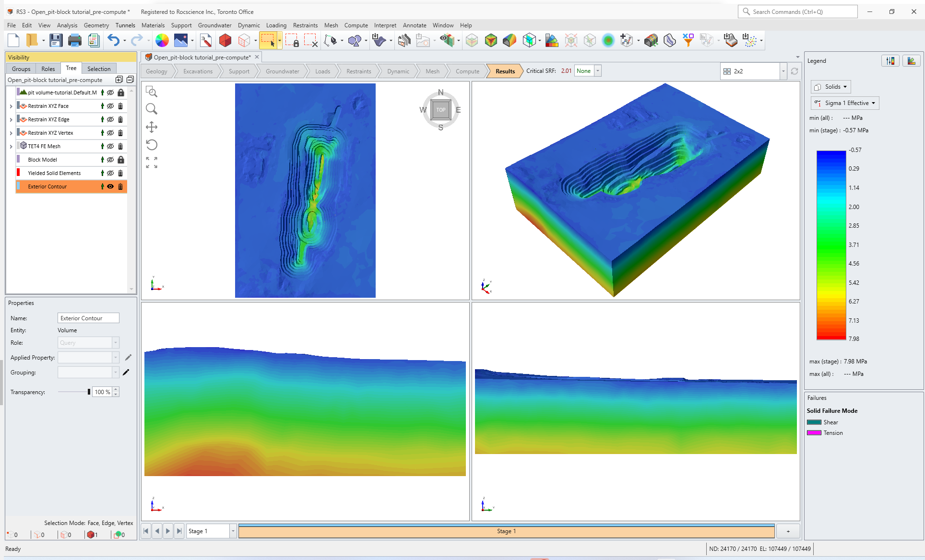This screenshot has height=560, width=925.
Task: Delete the Yielded Solid Elements entity
Action: pyautogui.click(x=120, y=173)
